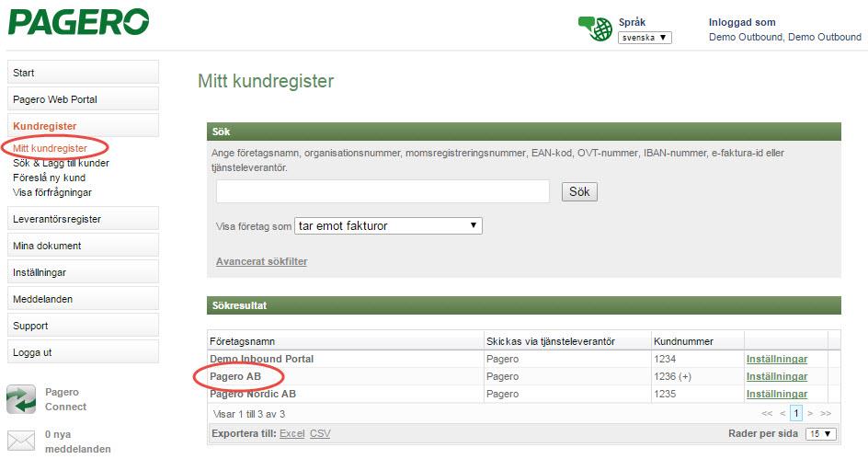Select Mitt kundregister submenu link
Viewport: 868px width, 459px height.
click(x=50, y=148)
